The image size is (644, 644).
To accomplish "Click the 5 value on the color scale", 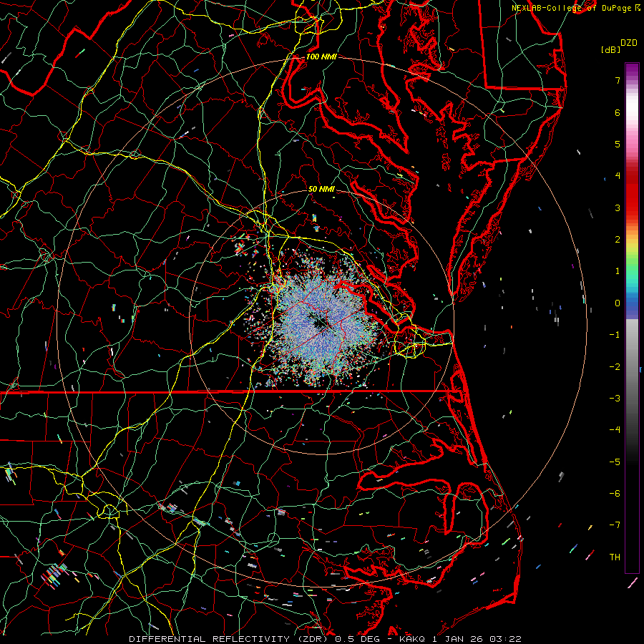I will (x=618, y=144).
